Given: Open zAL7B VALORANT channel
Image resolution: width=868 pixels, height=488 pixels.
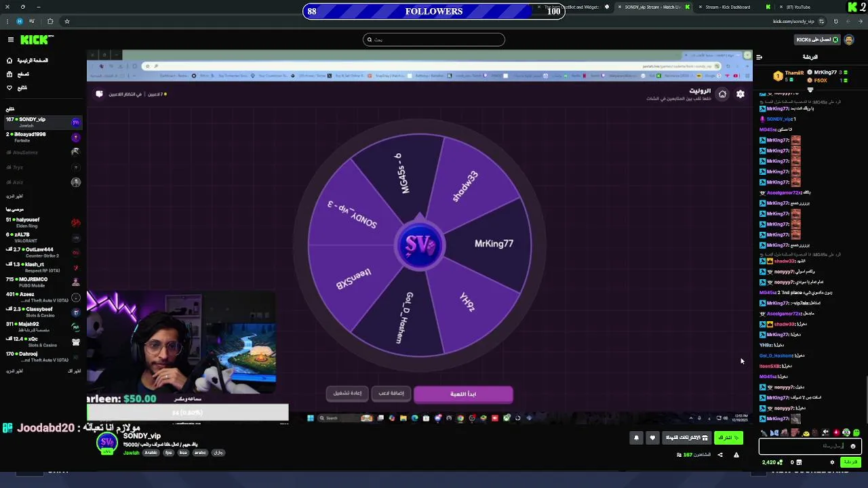Looking at the screenshot, I should pyautogui.click(x=42, y=237).
